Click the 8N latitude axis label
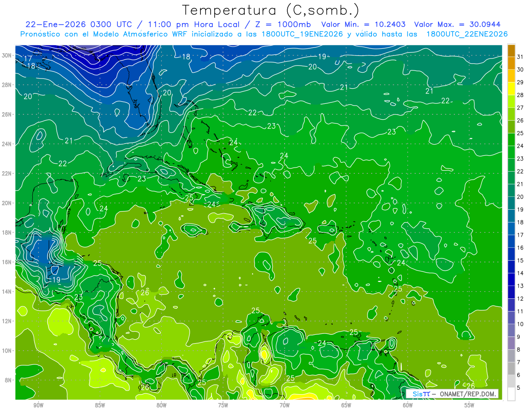The height and width of the screenshot is (411, 532). click(8, 380)
